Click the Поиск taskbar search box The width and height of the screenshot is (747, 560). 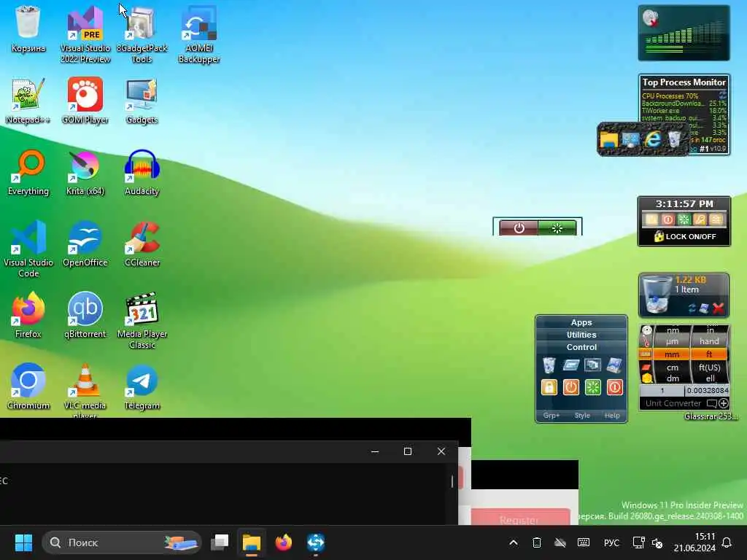pos(122,542)
